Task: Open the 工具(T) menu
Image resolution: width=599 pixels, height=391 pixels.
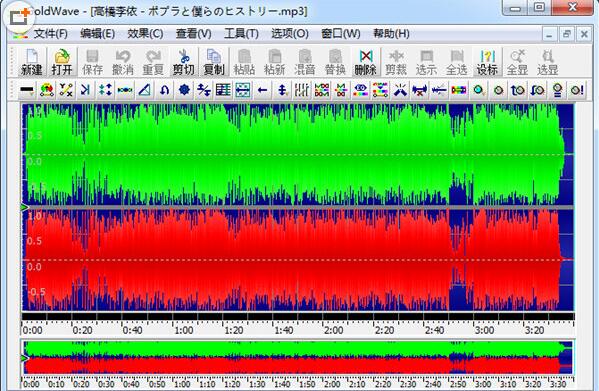Action: pyautogui.click(x=241, y=34)
